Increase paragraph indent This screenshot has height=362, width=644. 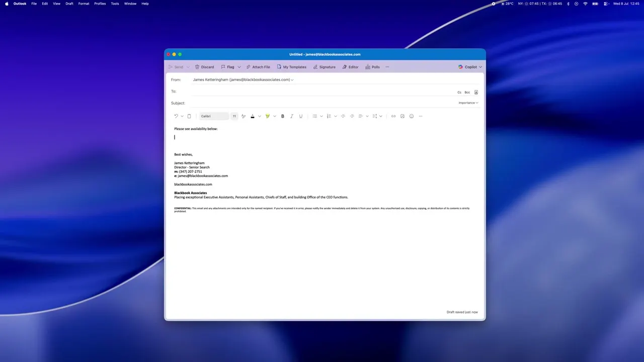click(x=352, y=116)
